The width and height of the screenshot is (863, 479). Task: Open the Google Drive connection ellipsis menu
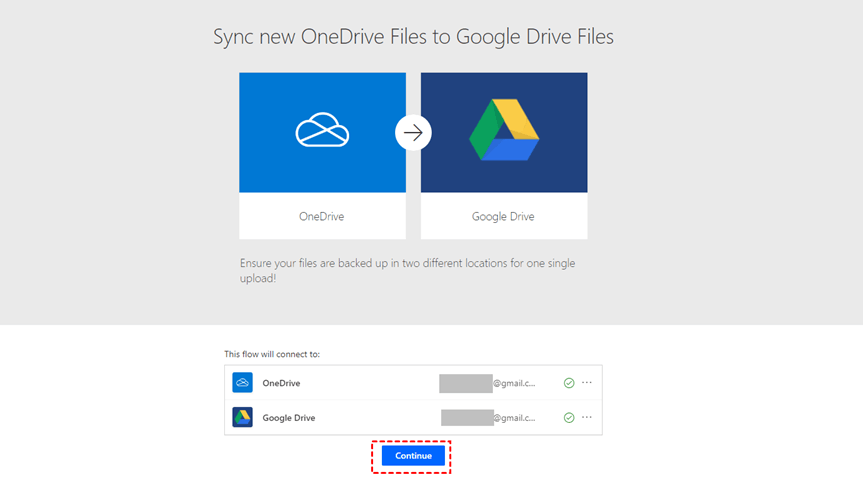pos(587,417)
